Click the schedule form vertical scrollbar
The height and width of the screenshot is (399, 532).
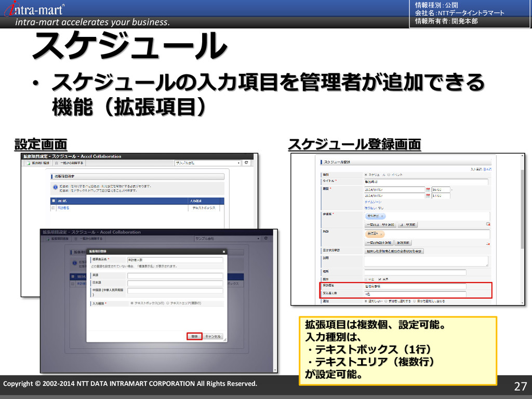tap(523, 209)
